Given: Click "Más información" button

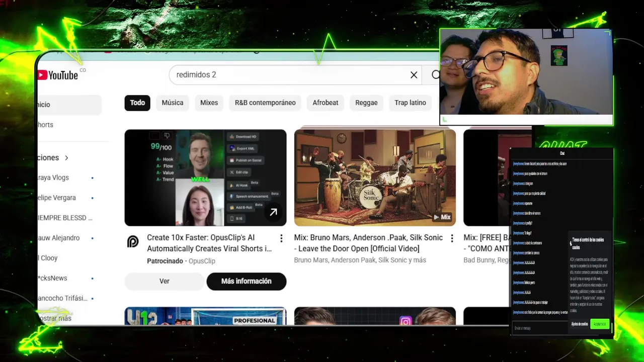Looking at the screenshot, I should pyautogui.click(x=247, y=281).
